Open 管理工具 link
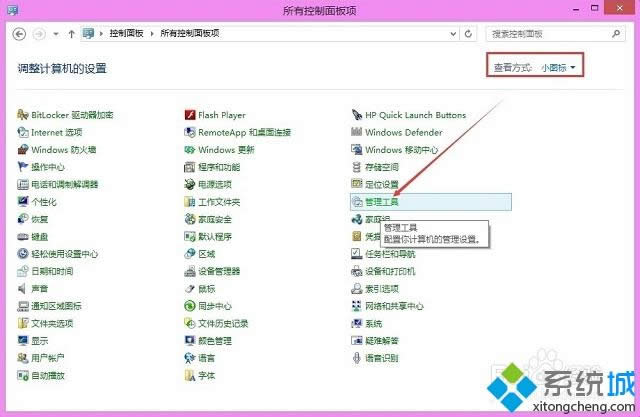640x417 pixels. [381, 201]
